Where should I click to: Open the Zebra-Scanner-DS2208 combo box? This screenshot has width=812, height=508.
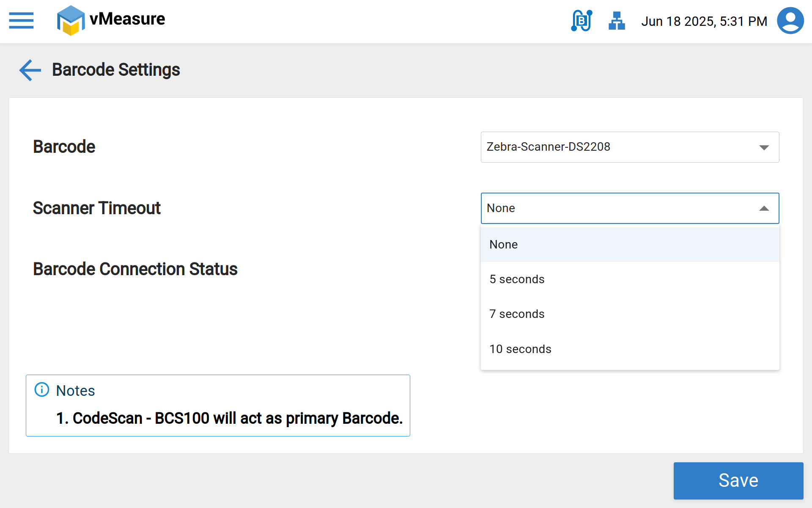617,147
